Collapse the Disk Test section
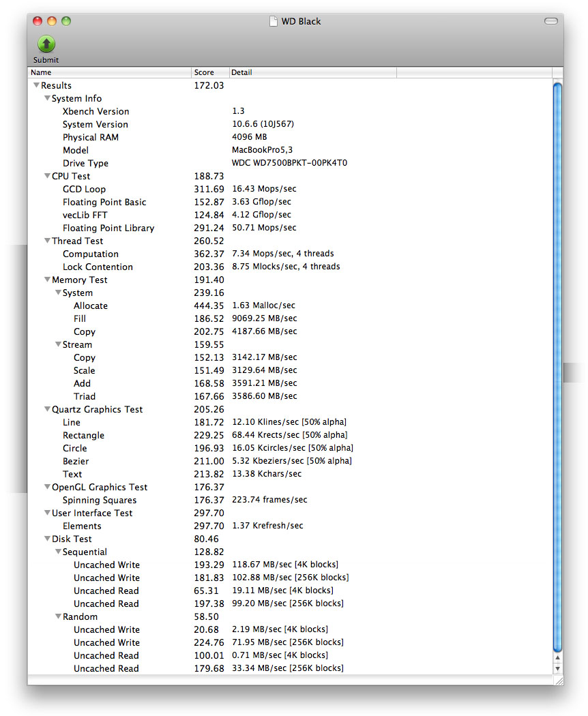The image size is (588, 716). coord(47,539)
